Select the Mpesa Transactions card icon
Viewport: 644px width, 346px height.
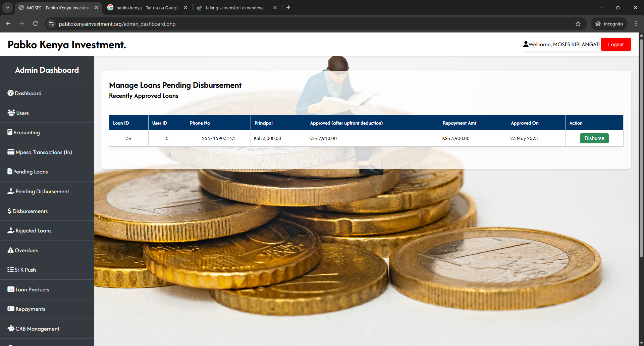click(x=11, y=152)
